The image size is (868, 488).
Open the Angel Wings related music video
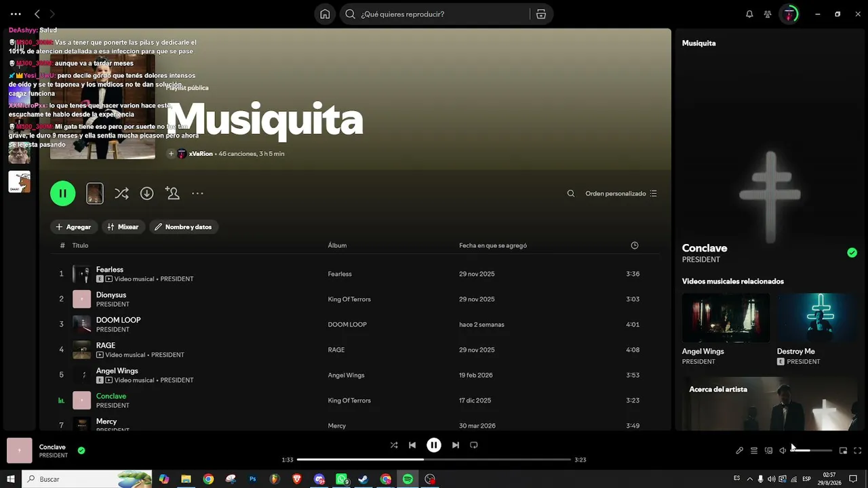[x=726, y=318]
